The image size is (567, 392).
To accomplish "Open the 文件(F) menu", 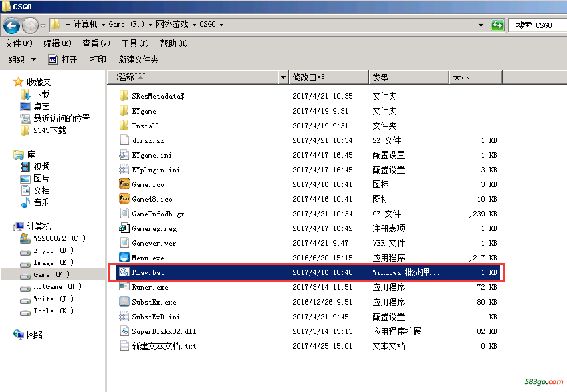I will point(19,43).
